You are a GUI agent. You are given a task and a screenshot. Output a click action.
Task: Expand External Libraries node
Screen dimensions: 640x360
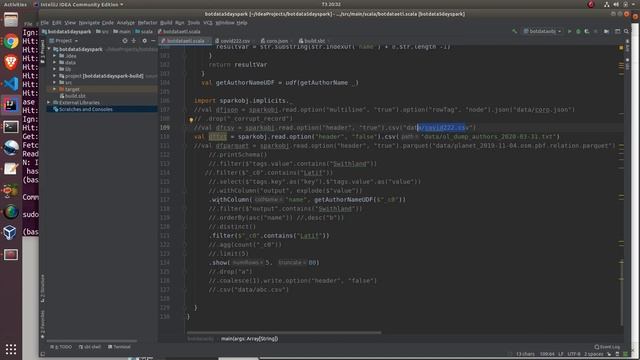pyautogui.click(x=49, y=102)
